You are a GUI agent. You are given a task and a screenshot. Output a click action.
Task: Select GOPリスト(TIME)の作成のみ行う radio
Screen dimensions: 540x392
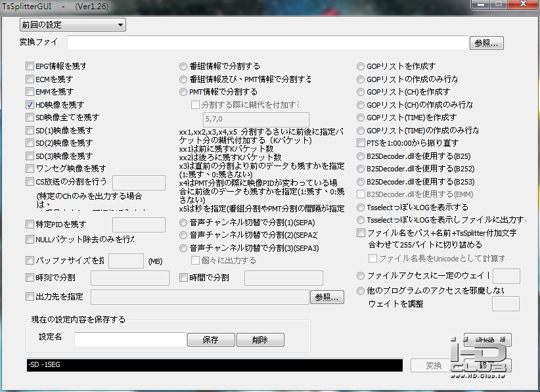pyautogui.click(x=361, y=131)
